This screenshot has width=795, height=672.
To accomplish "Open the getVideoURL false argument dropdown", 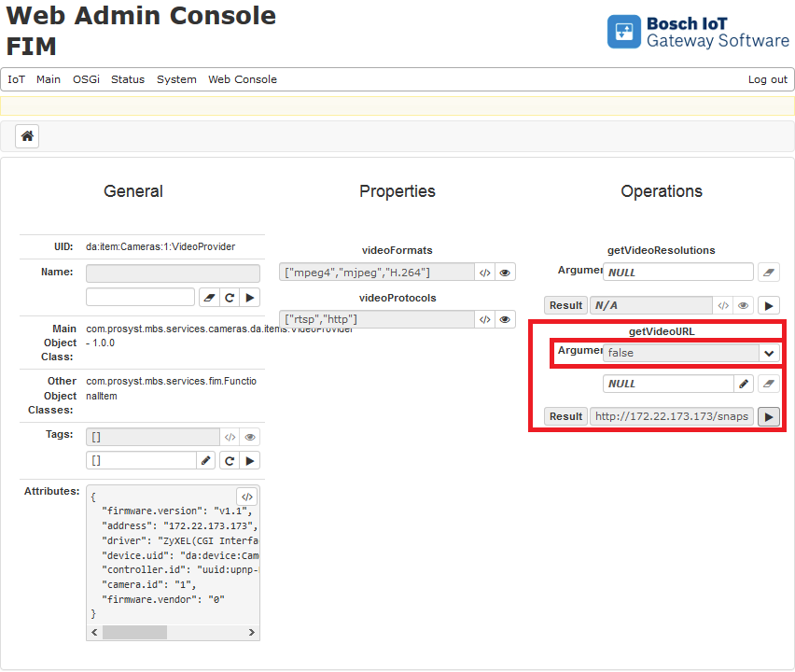I will click(769, 353).
